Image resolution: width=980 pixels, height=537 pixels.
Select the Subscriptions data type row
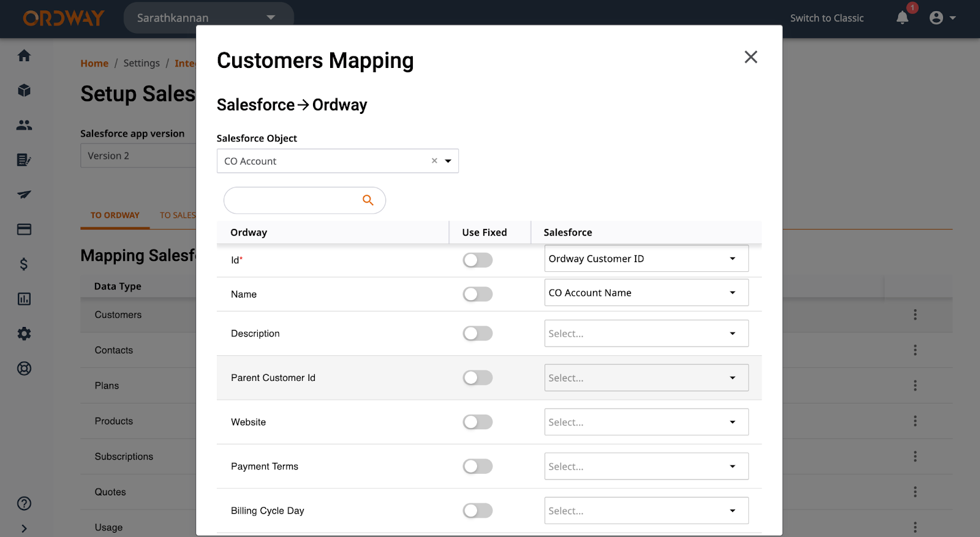124,457
